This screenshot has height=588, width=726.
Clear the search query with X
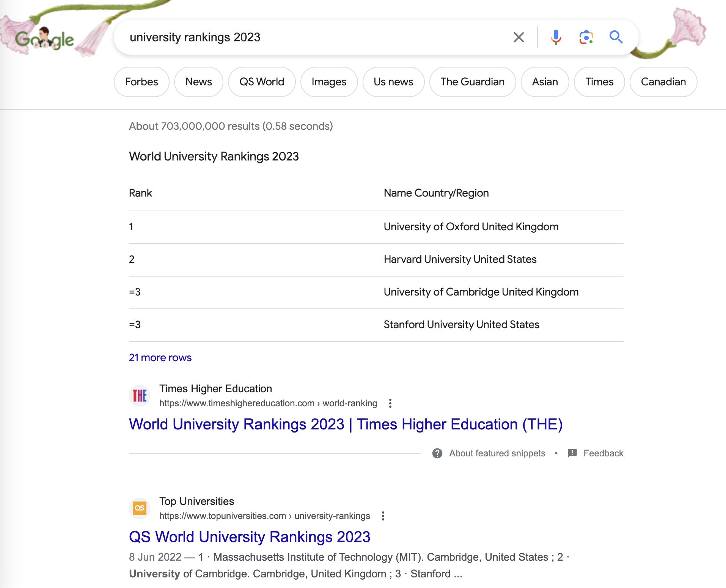pos(519,37)
